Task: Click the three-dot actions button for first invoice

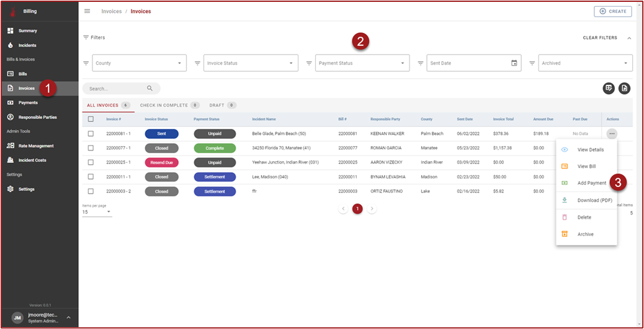Action: click(x=612, y=133)
